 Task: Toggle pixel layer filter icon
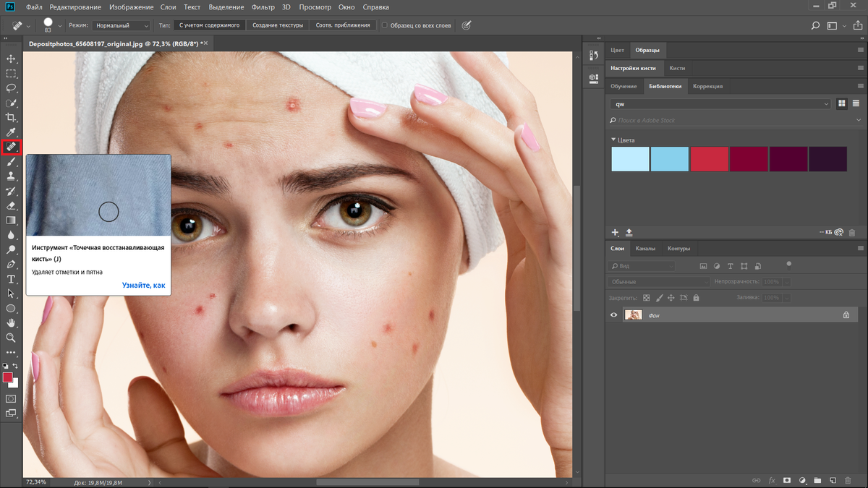(x=702, y=266)
